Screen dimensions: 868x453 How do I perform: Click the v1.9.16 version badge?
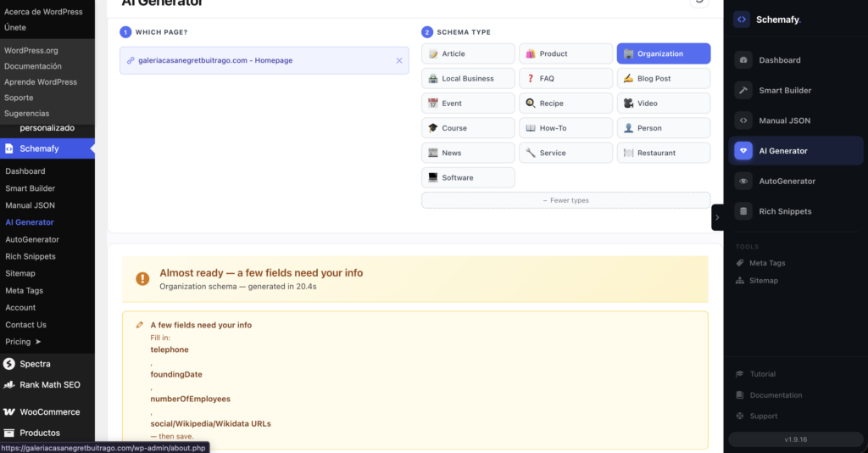click(795, 439)
